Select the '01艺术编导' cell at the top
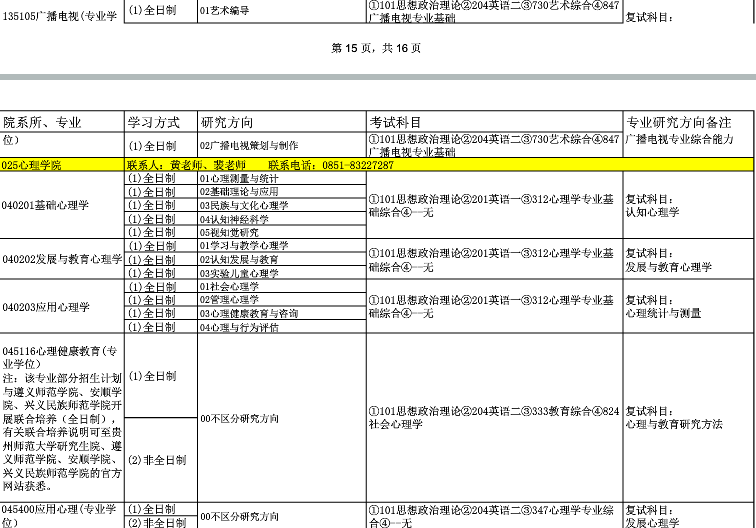The width and height of the screenshot is (756, 528). (225, 10)
